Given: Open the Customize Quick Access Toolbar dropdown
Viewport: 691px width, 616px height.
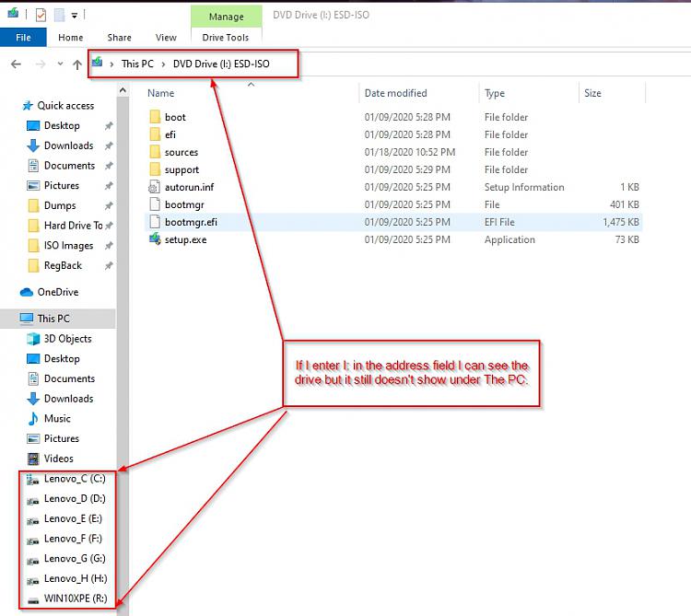Looking at the screenshot, I should [75, 16].
